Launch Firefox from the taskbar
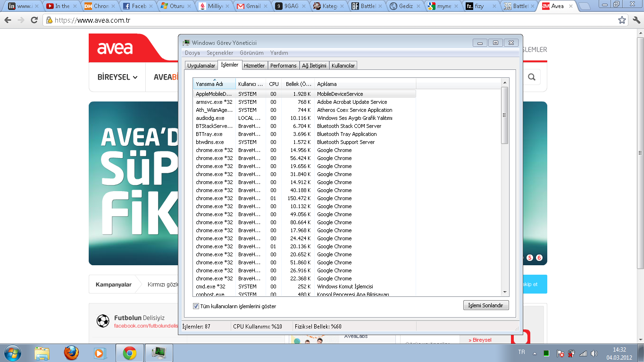This screenshot has height=362, width=644. (71, 353)
